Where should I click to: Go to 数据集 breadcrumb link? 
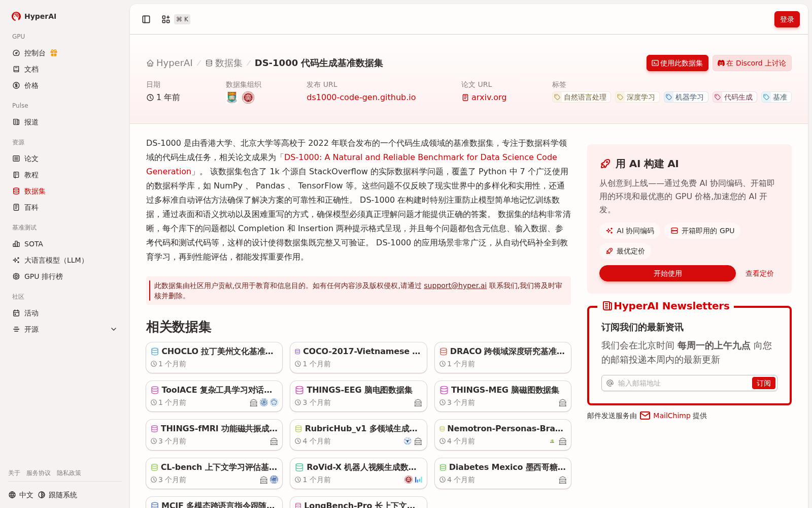coord(224,63)
